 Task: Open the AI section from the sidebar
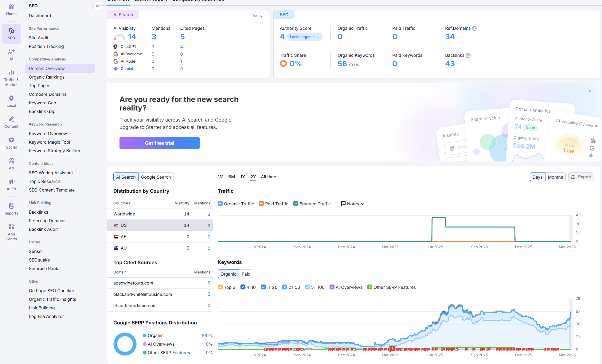11,54
